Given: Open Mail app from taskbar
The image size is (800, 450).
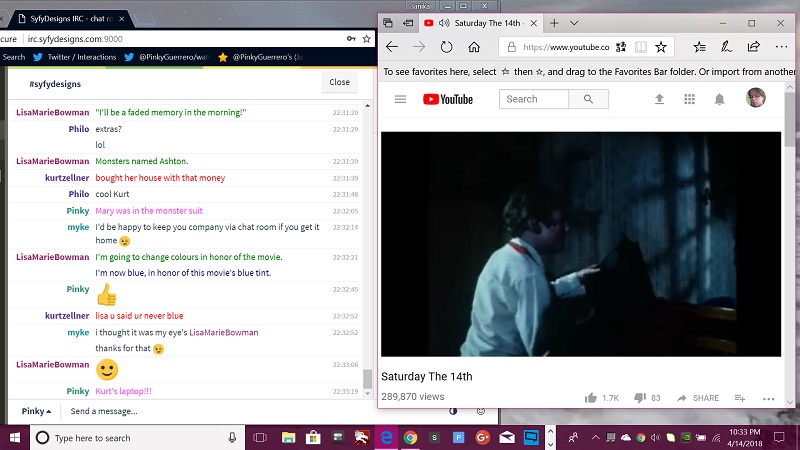Looking at the screenshot, I should [507, 438].
